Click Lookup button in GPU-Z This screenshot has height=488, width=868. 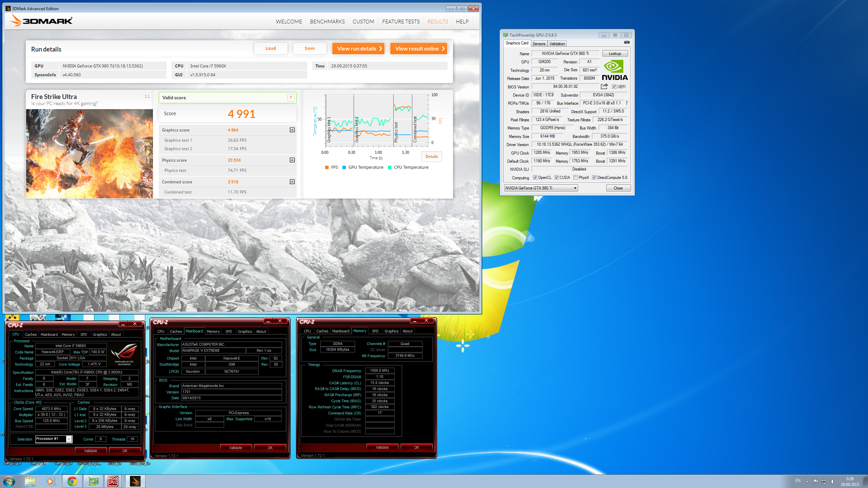[x=615, y=54]
